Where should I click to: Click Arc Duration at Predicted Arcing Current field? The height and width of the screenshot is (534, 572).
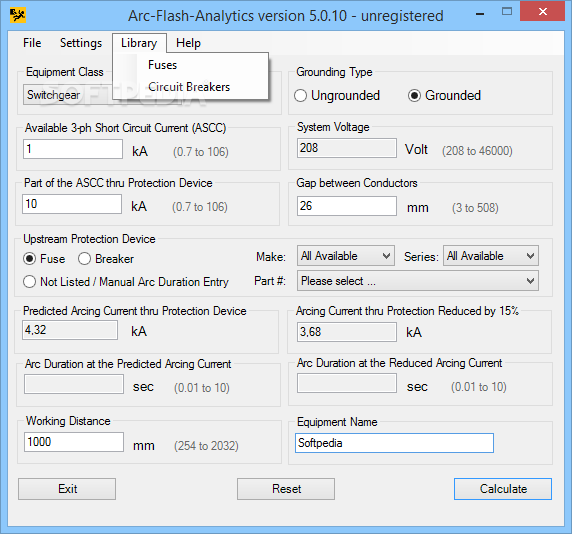(74, 384)
